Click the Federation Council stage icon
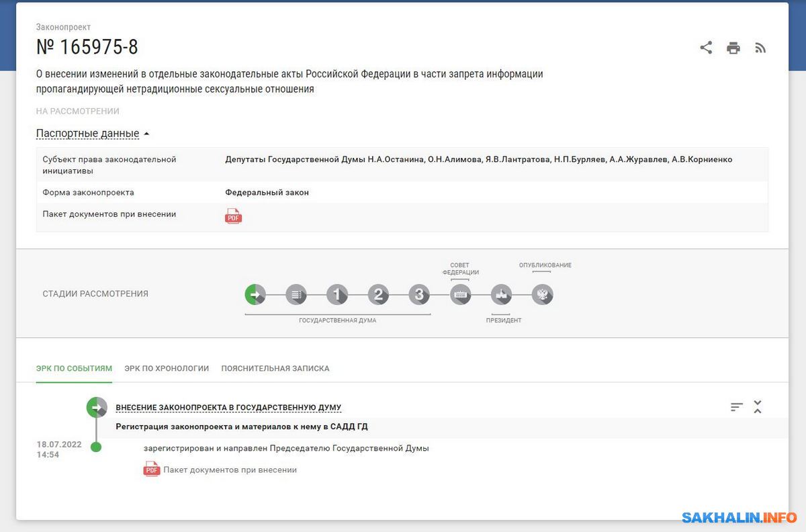The width and height of the screenshot is (806, 532). [x=461, y=294]
